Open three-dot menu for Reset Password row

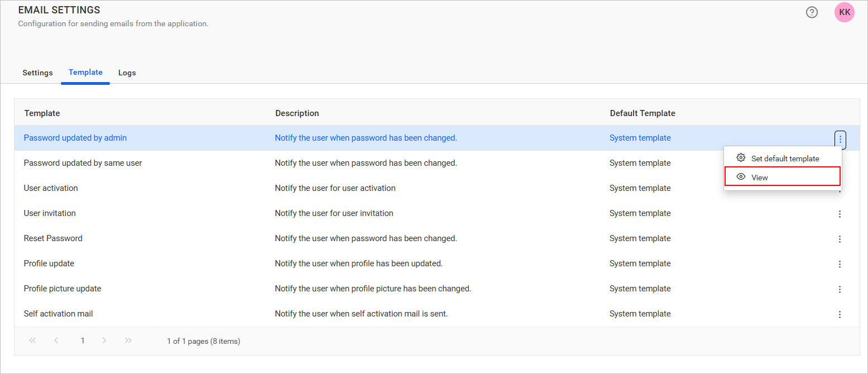[840, 239]
